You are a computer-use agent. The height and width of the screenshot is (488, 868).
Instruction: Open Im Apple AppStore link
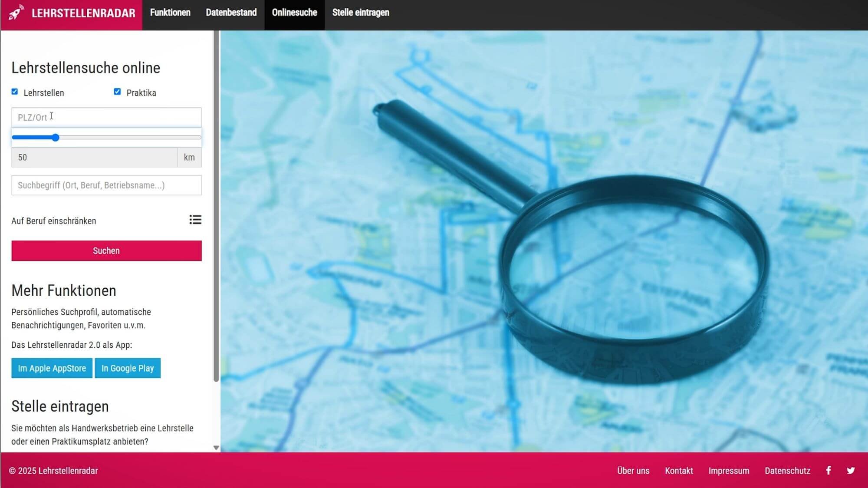pos(52,368)
